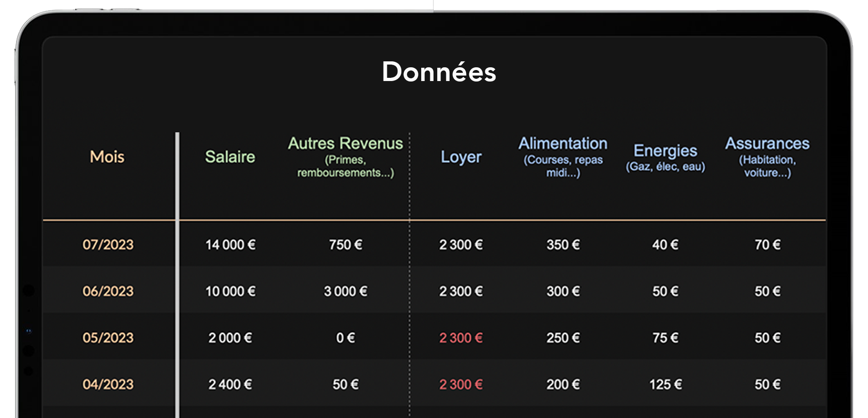
Task: Click the Alimentation column header
Action: tap(563, 144)
